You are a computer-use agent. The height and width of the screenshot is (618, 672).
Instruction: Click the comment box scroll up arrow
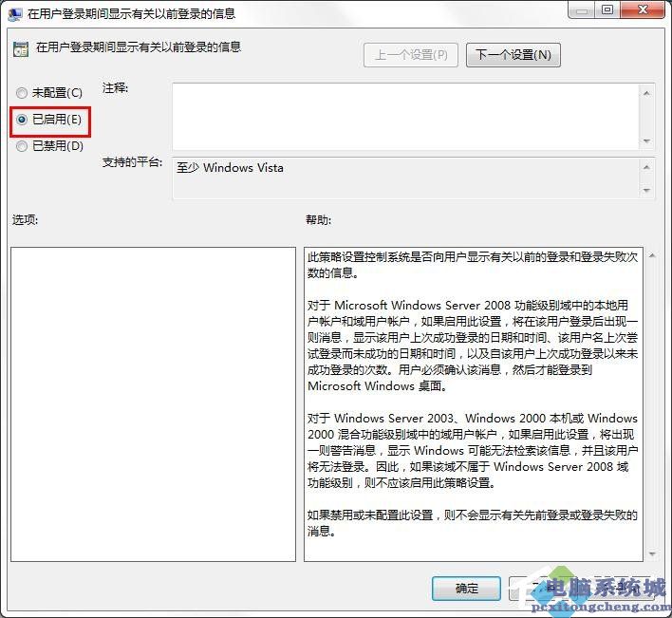click(x=646, y=93)
